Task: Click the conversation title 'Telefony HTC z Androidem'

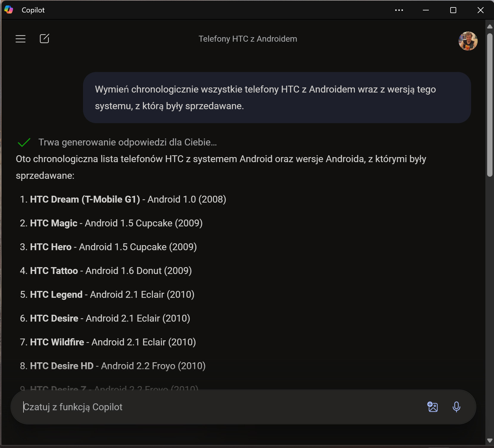Action: click(x=248, y=39)
